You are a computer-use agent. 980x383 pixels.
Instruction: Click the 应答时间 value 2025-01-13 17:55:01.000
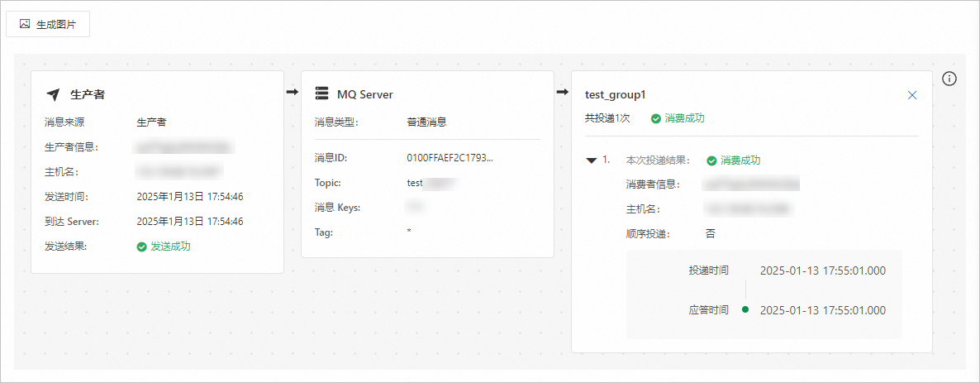click(x=823, y=309)
